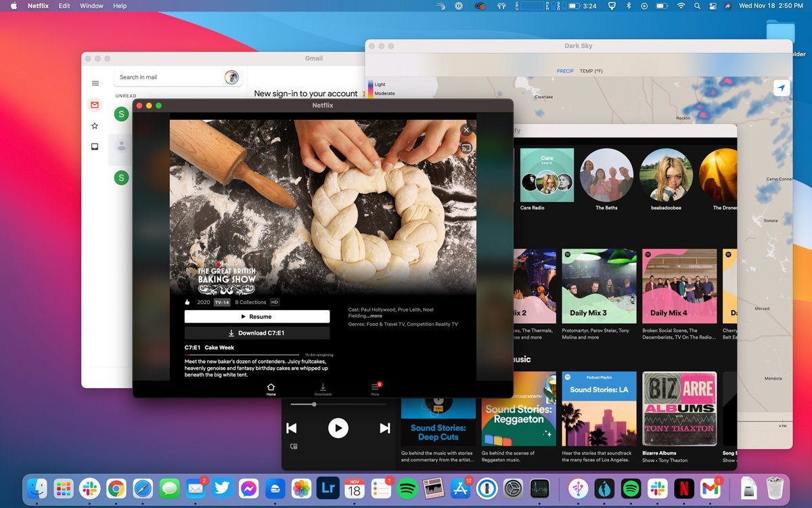This screenshot has width=812, height=508.
Task: Open Sound Stories: Deep Cuts playlist
Action: (438, 421)
